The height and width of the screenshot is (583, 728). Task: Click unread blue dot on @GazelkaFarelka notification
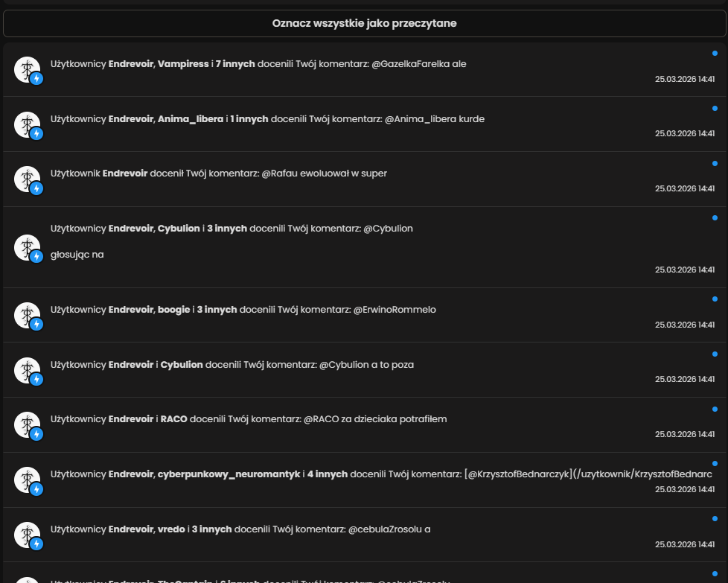715,53
